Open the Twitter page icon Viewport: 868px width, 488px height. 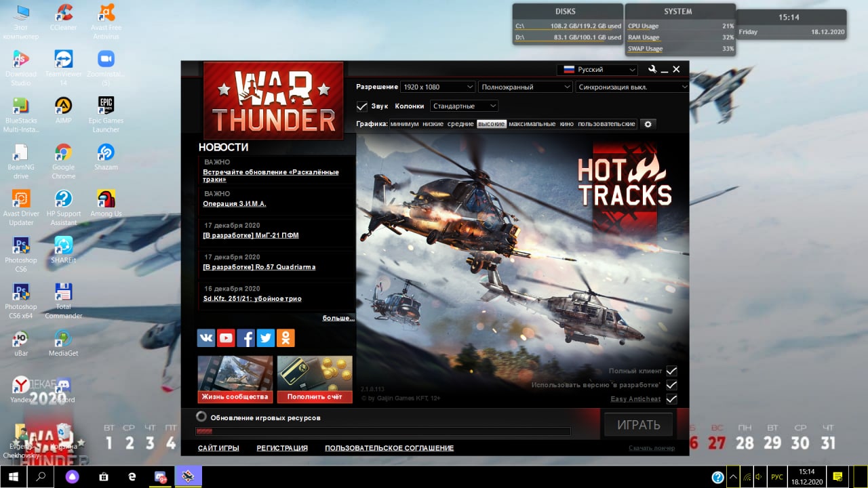(x=265, y=338)
